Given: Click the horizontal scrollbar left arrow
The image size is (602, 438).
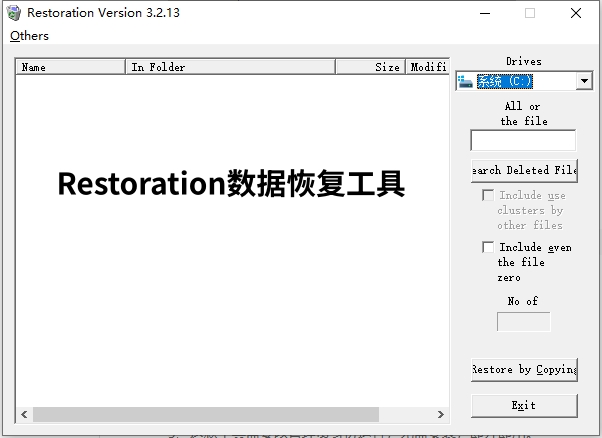Looking at the screenshot, I should point(24,414).
